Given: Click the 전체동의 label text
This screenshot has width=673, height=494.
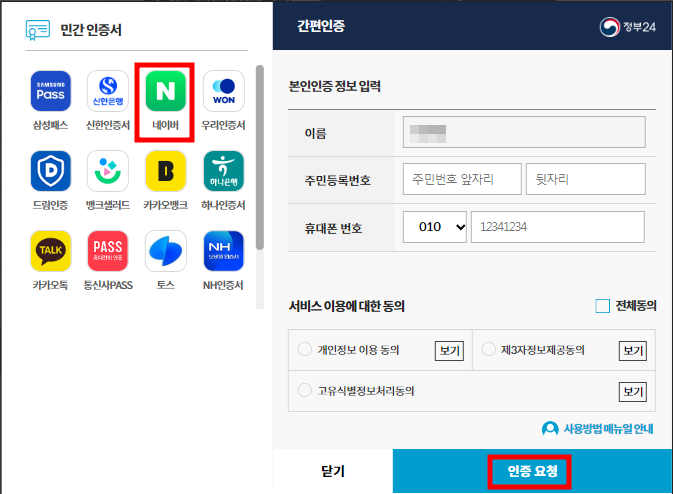Looking at the screenshot, I should point(636,306).
